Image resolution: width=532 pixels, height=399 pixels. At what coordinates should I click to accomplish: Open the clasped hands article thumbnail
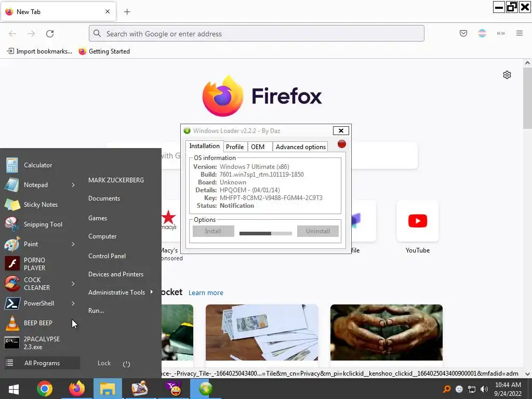click(x=387, y=332)
